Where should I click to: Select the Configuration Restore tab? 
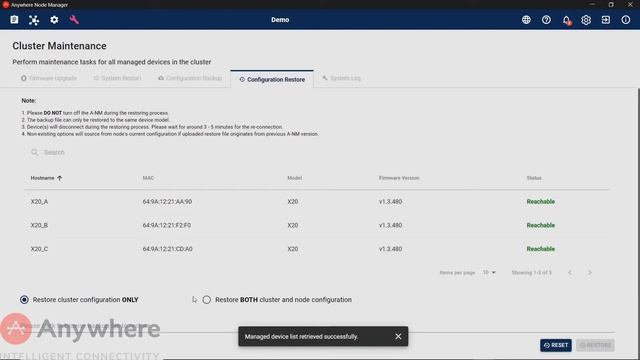coord(272,79)
